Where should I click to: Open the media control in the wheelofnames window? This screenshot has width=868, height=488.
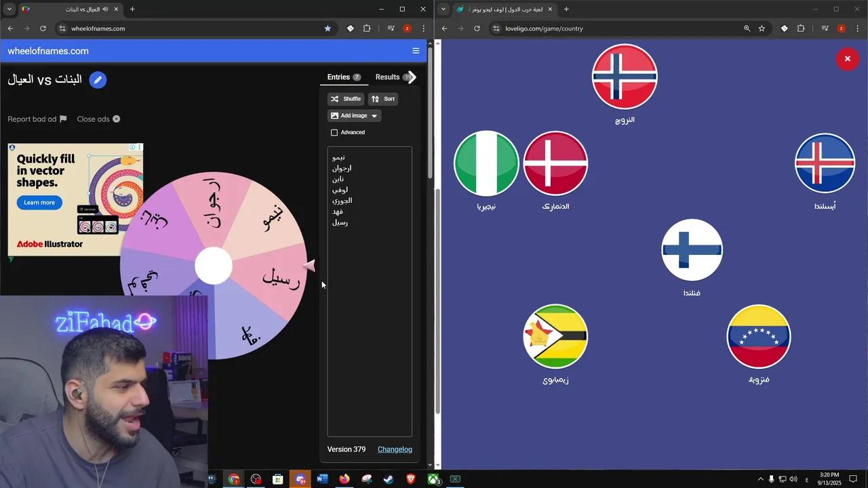[391, 28]
